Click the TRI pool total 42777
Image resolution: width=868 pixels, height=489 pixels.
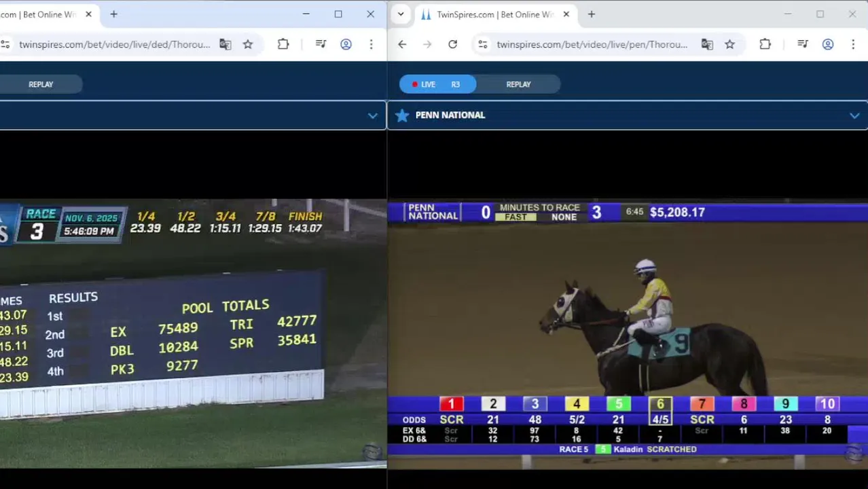[x=297, y=321]
